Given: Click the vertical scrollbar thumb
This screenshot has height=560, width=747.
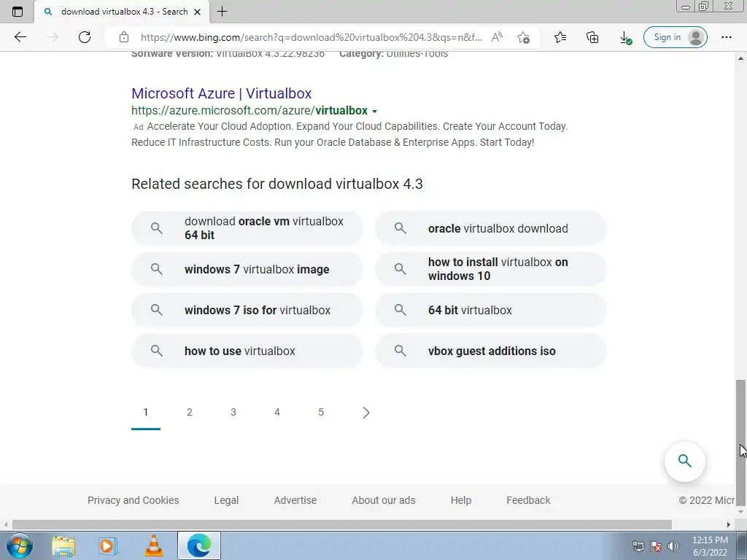Looking at the screenshot, I should coord(740,443).
